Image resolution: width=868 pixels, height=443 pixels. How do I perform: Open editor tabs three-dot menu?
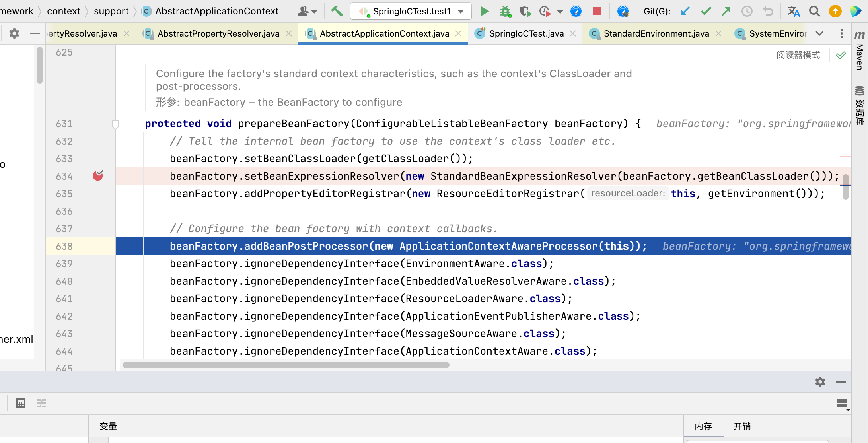tap(841, 33)
